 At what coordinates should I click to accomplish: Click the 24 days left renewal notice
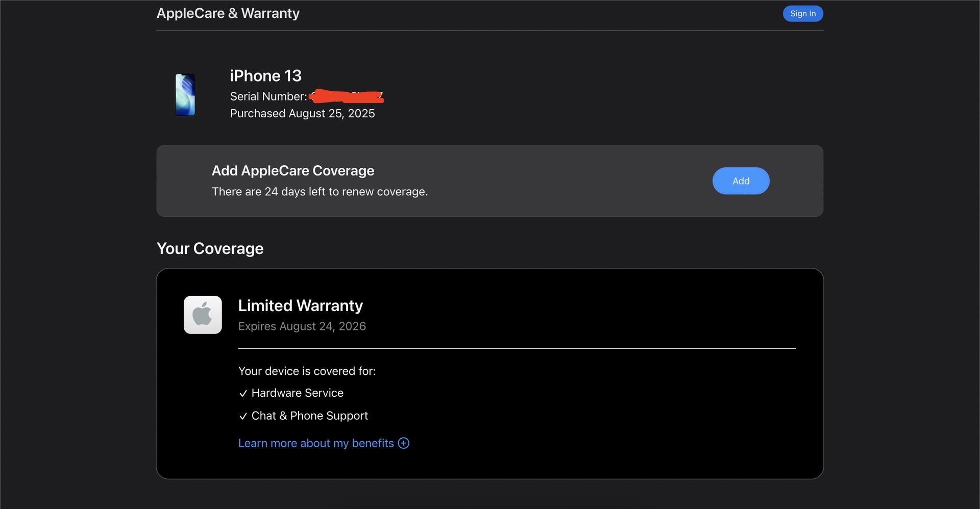[x=320, y=192]
